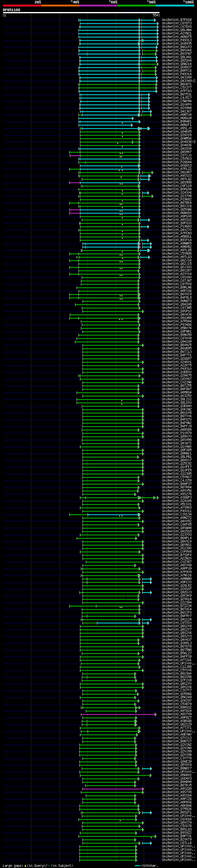Select hit UniRef100_B9IFN7
This screenshot has width=197, height=868.
(177, 54)
